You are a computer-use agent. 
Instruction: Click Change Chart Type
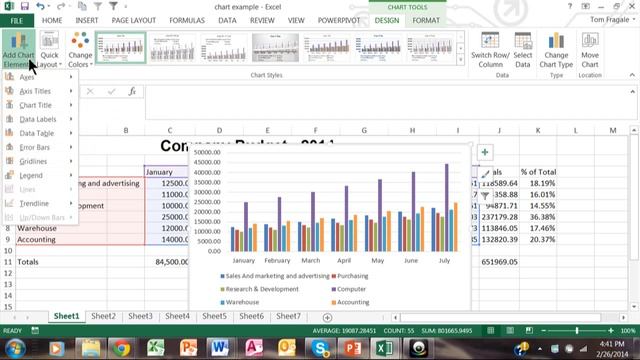point(556,50)
